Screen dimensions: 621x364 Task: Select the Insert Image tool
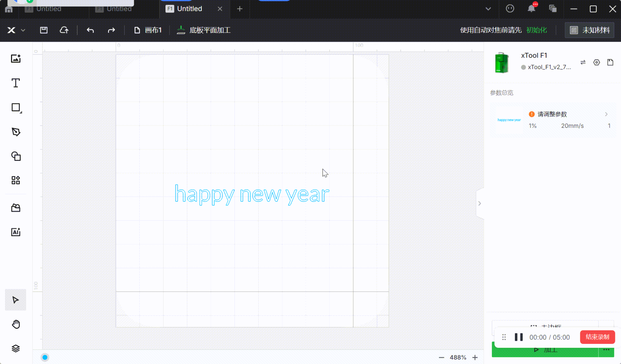(x=16, y=59)
